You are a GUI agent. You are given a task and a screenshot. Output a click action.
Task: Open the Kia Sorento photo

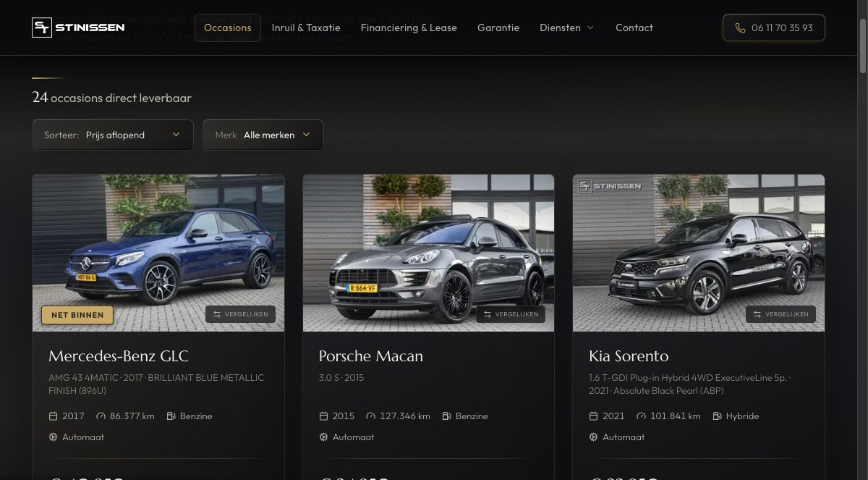(x=699, y=253)
